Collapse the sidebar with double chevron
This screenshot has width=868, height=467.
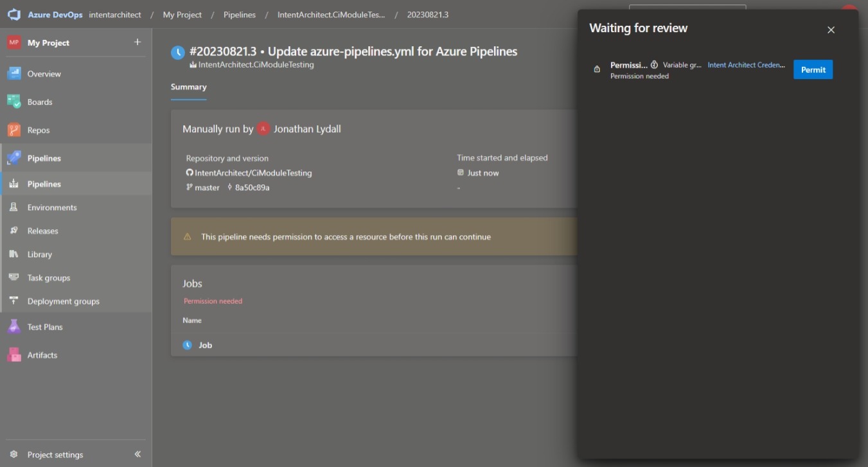coord(137,454)
